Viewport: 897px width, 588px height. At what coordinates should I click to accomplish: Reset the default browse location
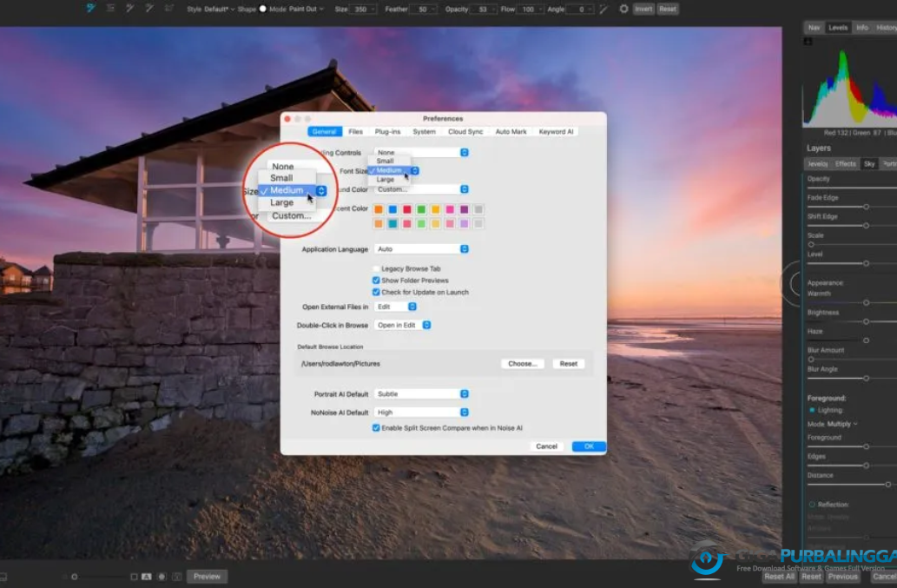tap(568, 364)
